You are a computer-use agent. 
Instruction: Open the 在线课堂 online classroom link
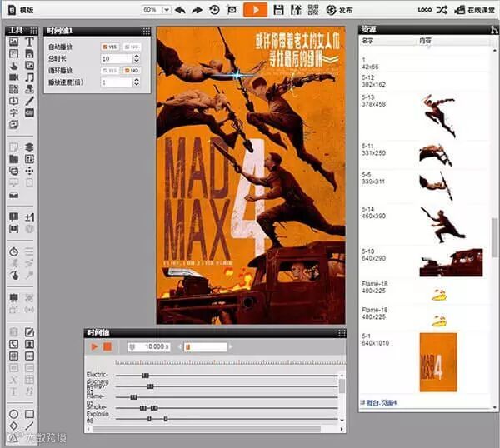click(x=475, y=10)
